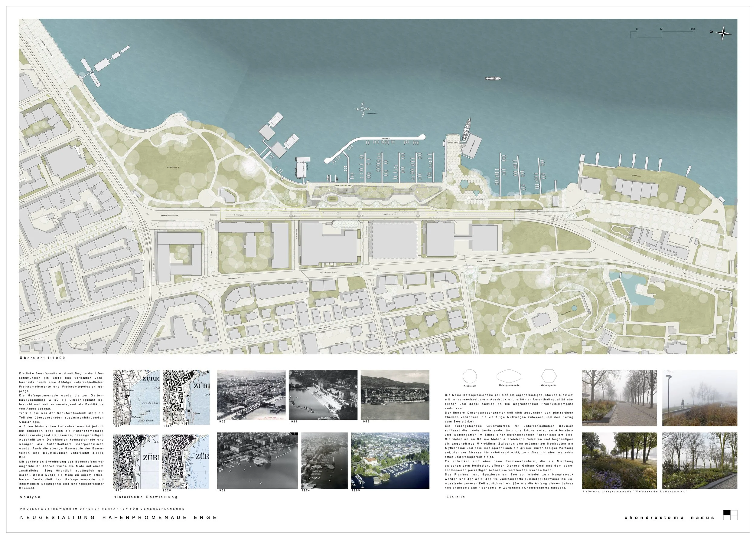Click the "PROJEKTWETTBEWERB IM OFFENEN VERFAHREN" subtitle line
The height and width of the screenshot is (539, 756).
tap(103, 509)
